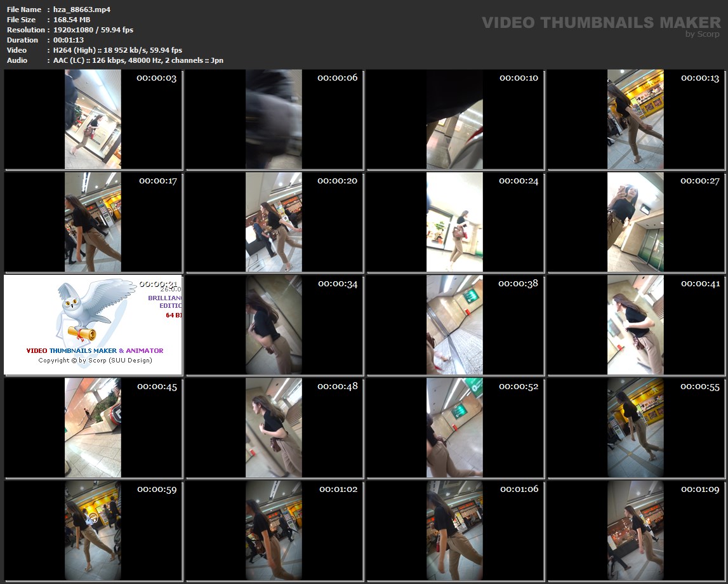Screen dimensions: 728x584
Task: Open the frame stamped 00:00:45
Action: pos(93,428)
